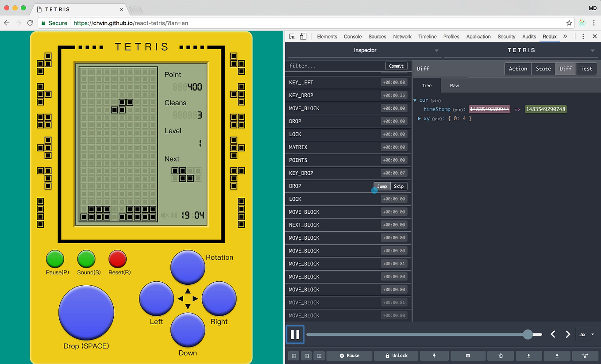Open the DevTools more options menu (three dots)
601x364 pixels.
[x=583, y=37]
